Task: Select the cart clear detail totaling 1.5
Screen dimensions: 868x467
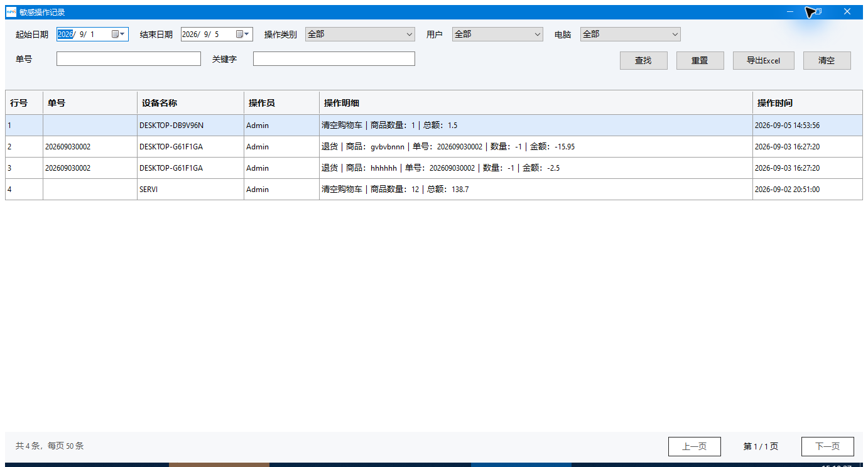Action: pos(536,126)
